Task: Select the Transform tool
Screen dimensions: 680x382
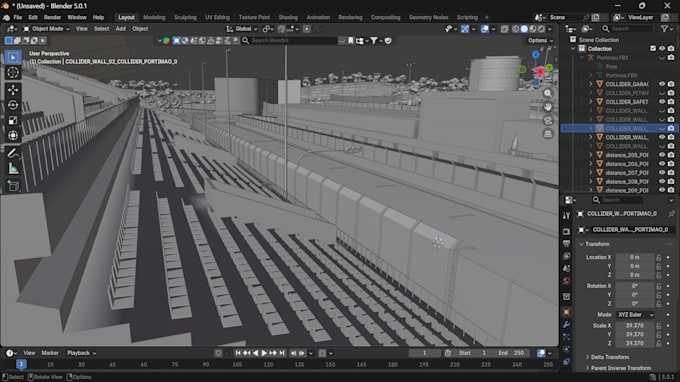Action: tap(13, 135)
